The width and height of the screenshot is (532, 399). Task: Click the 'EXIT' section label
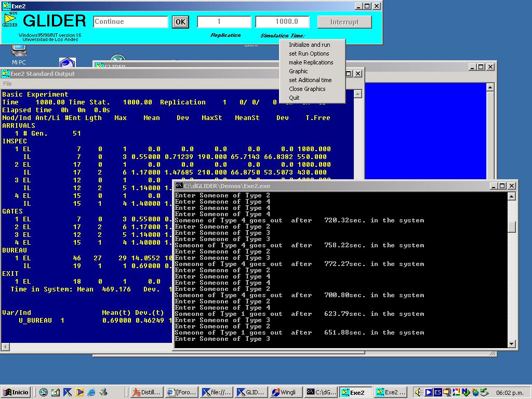(x=10, y=274)
